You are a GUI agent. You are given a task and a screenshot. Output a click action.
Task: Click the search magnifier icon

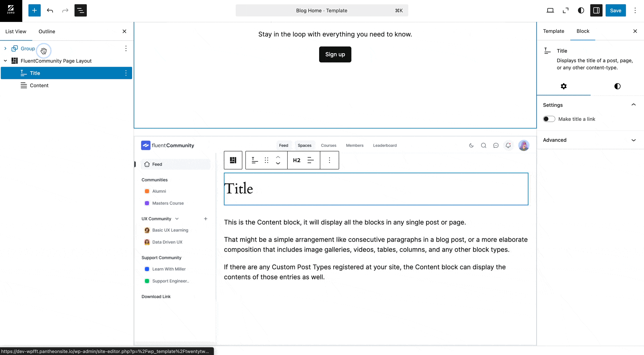(483, 146)
